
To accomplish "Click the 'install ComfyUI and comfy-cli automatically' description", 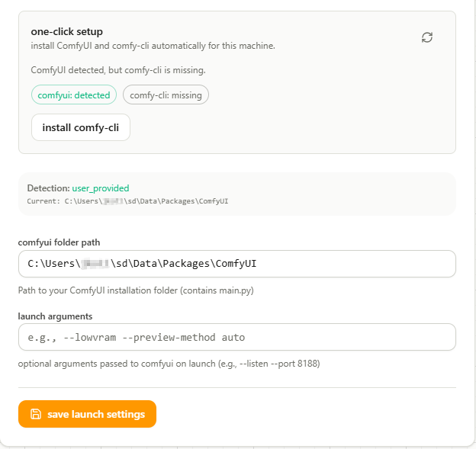I will point(153,46).
